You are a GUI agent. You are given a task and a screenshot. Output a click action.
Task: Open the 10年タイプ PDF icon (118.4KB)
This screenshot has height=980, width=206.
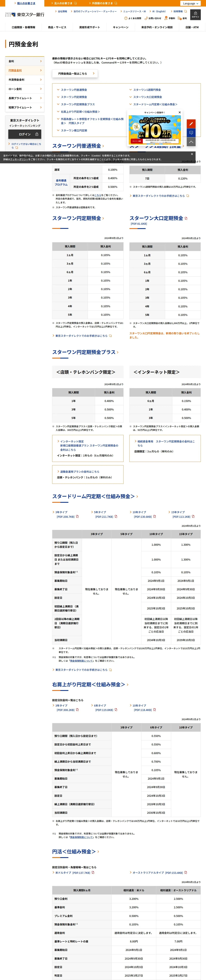coord(154,710)
